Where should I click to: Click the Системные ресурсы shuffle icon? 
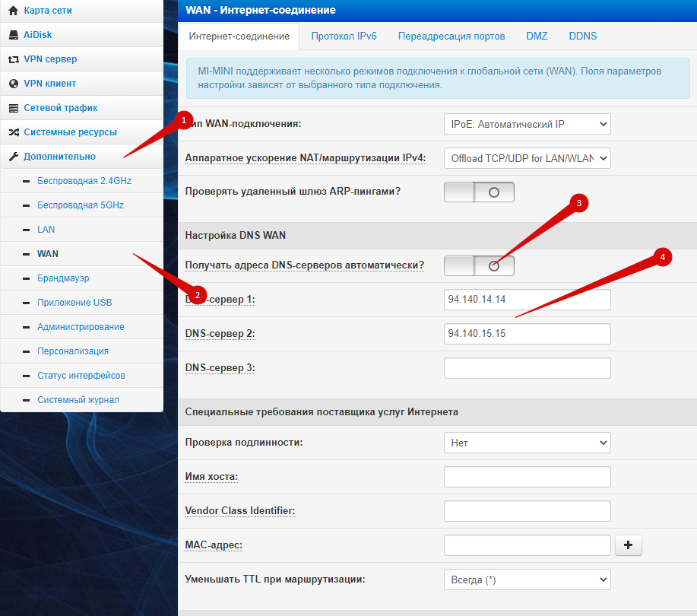tap(14, 132)
